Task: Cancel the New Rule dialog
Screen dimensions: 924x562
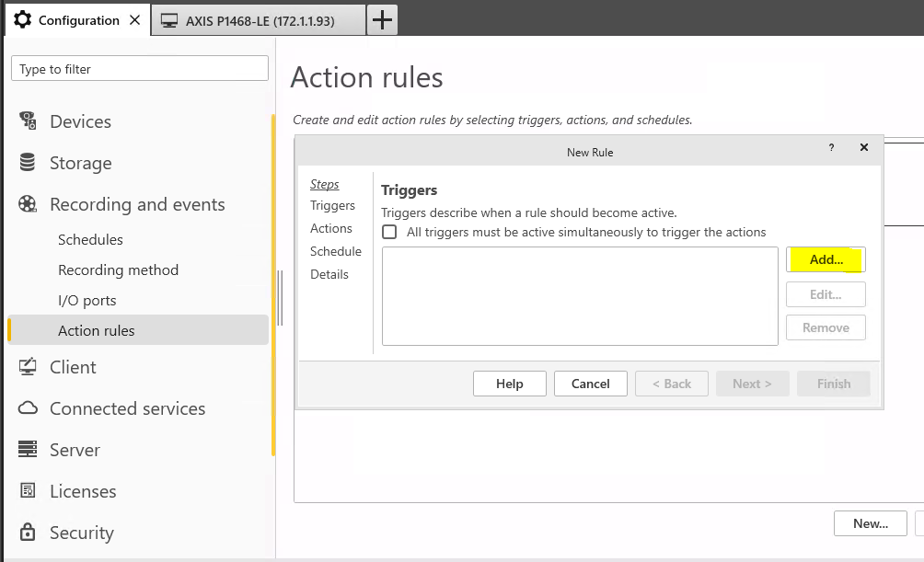Action: coord(591,384)
